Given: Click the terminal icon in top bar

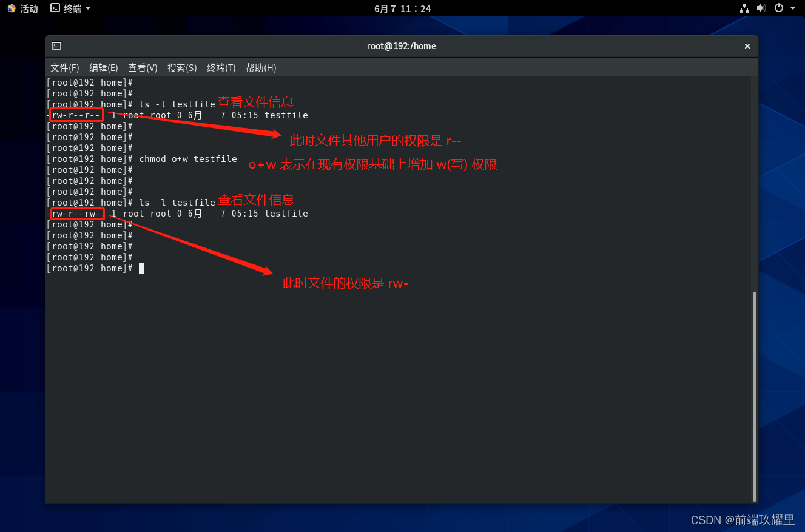Looking at the screenshot, I should (55, 8).
